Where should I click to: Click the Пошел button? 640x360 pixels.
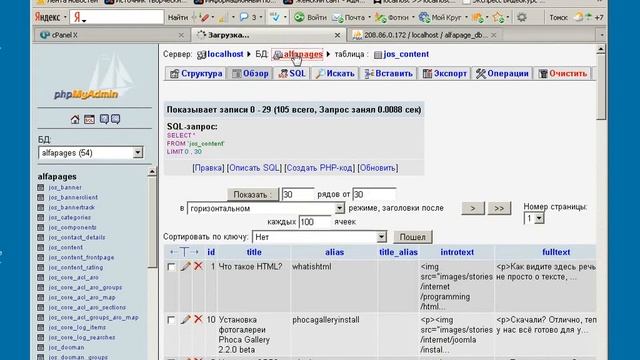click(413, 237)
